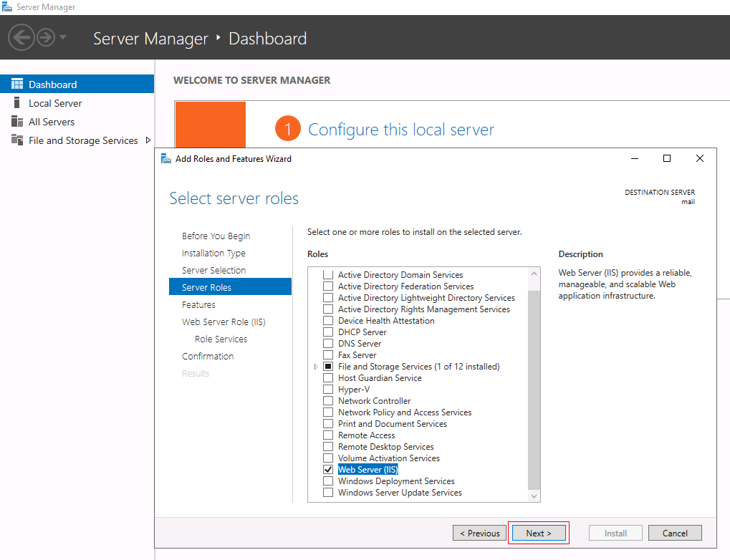730x560 pixels.
Task: Enable the DHCP Server role checkbox
Action: pos(328,332)
